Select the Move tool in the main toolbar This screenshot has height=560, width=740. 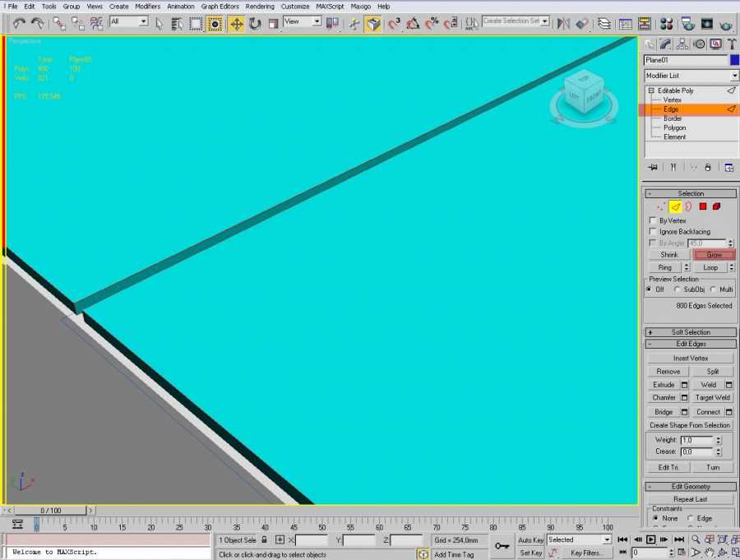(x=237, y=24)
